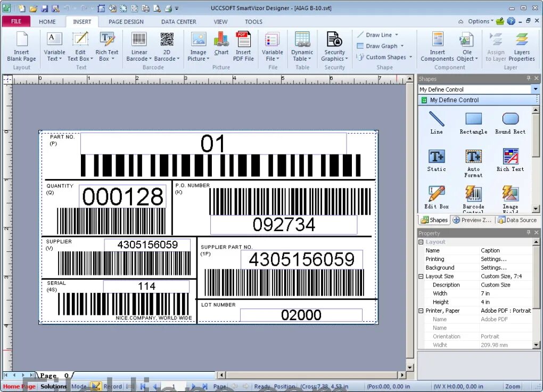Select the Page 0 sheet tab

(x=54, y=375)
